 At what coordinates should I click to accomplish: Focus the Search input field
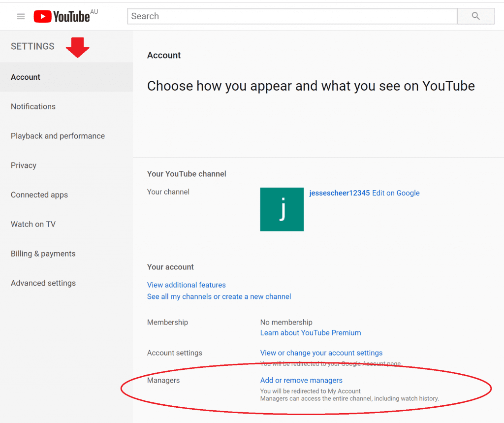click(292, 16)
